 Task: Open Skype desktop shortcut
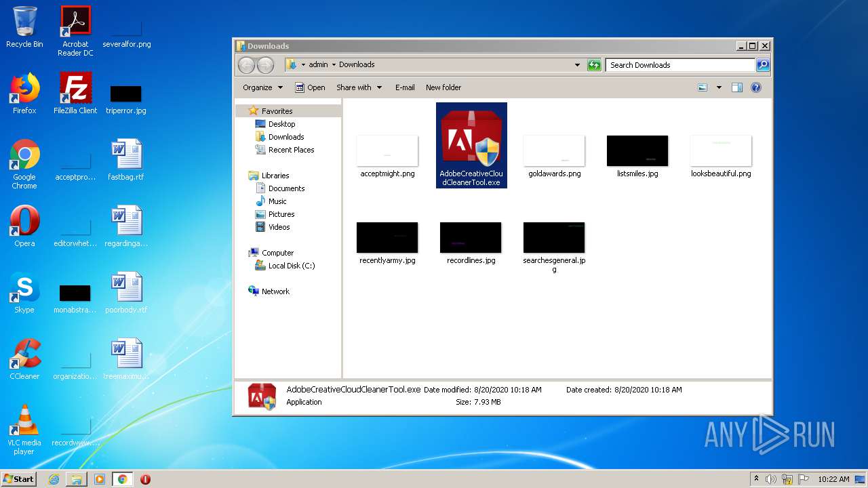pyautogui.click(x=24, y=293)
